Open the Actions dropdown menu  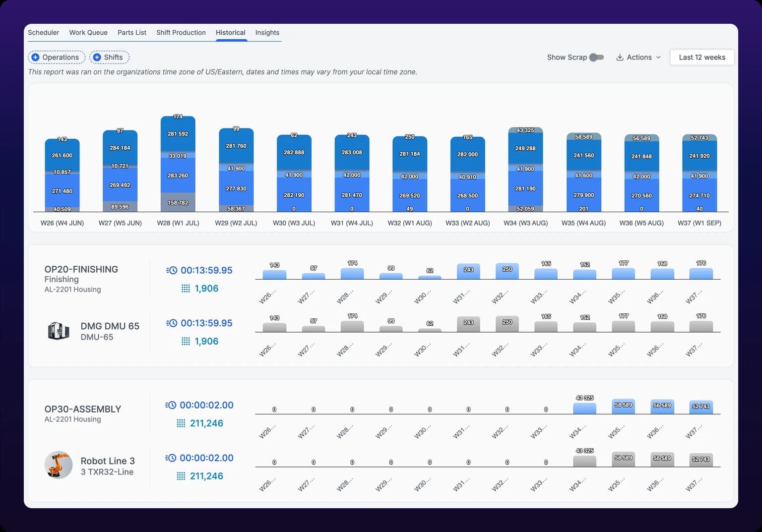638,58
